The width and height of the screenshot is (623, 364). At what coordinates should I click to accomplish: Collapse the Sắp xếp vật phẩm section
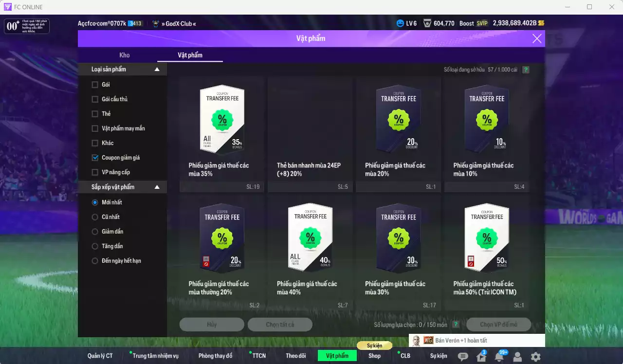[x=157, y=187]
